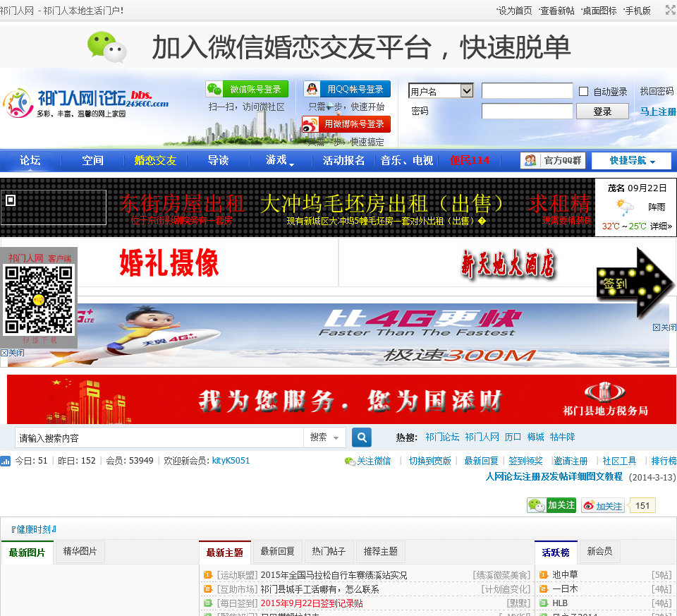Screen dimensions: 677x616
Task: Click 签到领奖 link
Action: (x=525, y=461)
